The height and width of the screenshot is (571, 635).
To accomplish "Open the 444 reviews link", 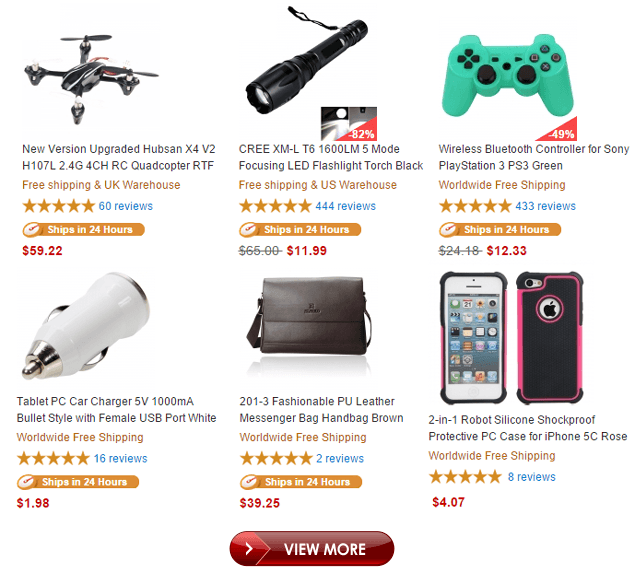I will (345, 206).
